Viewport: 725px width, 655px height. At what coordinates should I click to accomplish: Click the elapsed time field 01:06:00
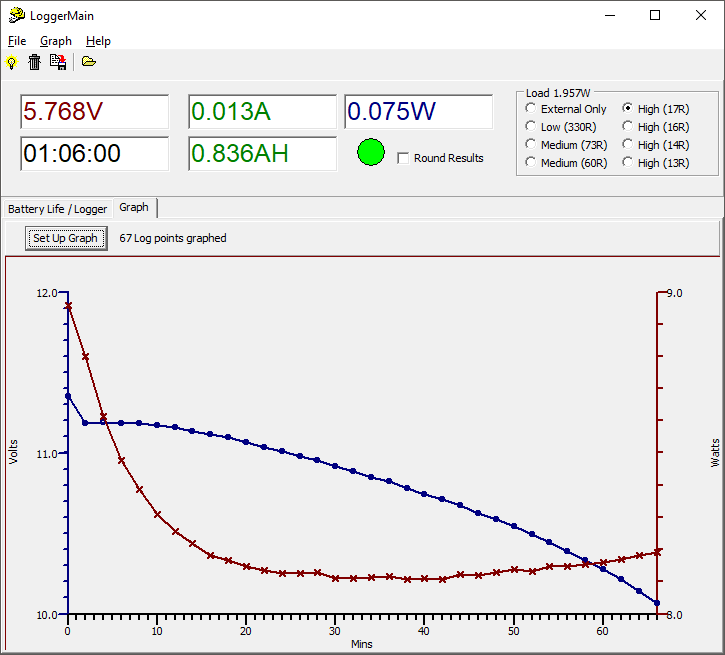point(95,154)
